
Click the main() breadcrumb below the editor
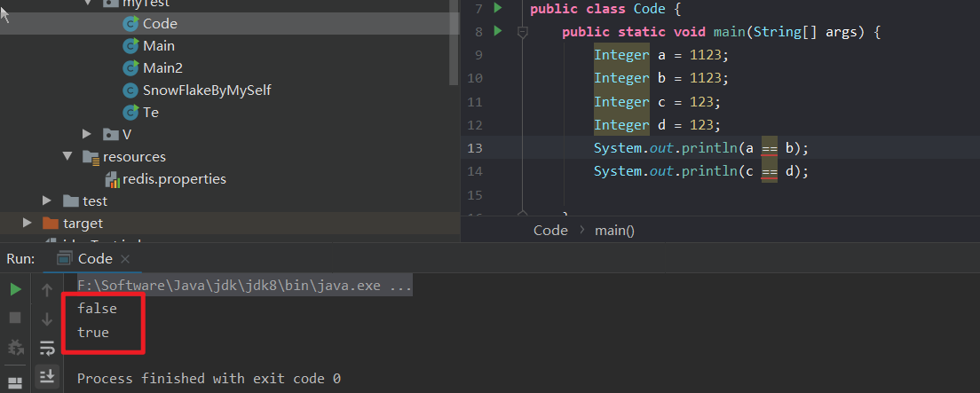pyautogui.click(x=614, y=231)
